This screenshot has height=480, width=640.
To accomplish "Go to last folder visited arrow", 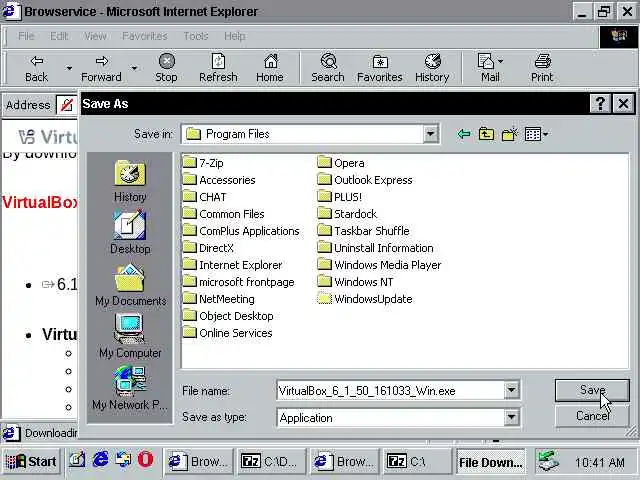I will [x=464, y=134].
